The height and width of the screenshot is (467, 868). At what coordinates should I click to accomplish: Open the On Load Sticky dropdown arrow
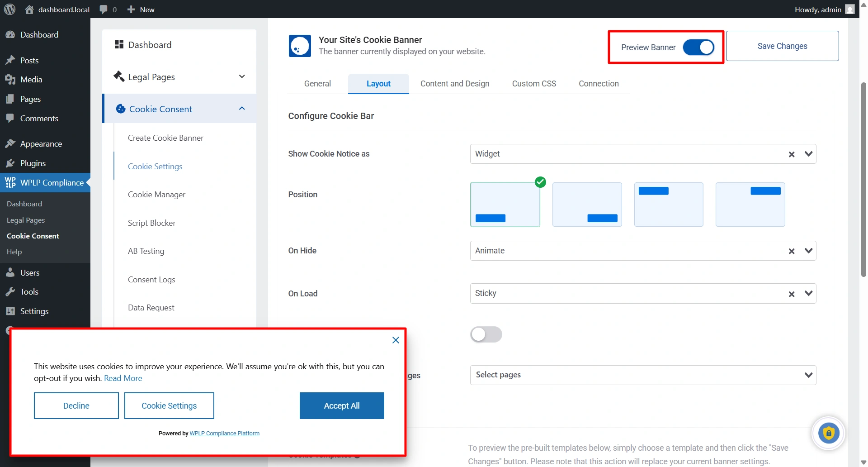(808, 293)
